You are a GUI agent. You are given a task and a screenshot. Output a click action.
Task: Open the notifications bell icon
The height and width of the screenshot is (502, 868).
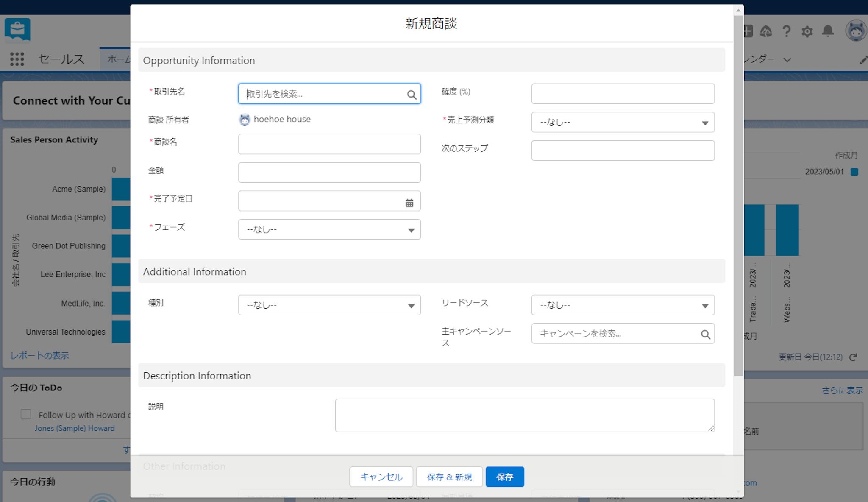(828, 31)
